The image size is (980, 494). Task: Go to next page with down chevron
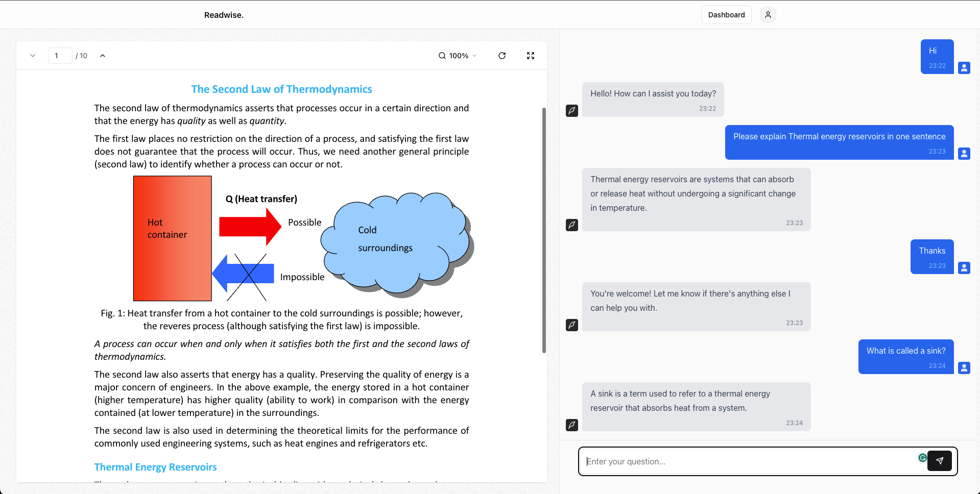(x=33, y=56)
